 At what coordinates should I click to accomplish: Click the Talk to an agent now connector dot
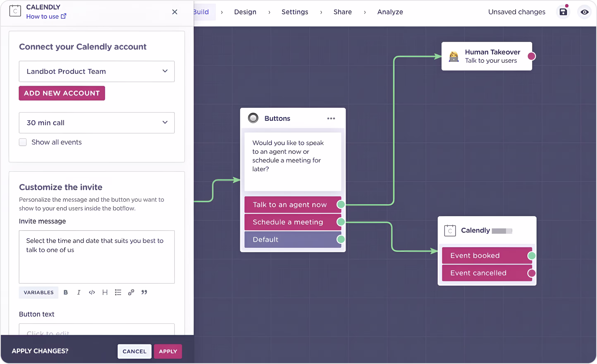tap(341, 205)
